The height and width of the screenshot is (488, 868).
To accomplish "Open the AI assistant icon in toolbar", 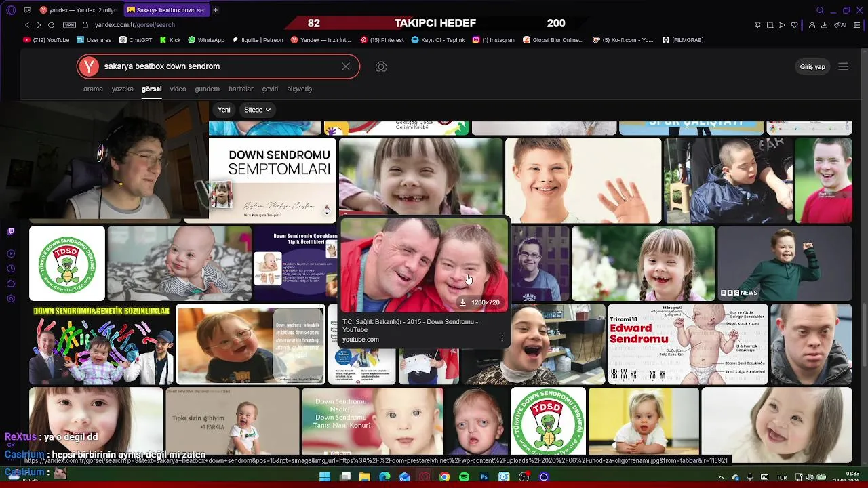I will [x=840, y=25].
